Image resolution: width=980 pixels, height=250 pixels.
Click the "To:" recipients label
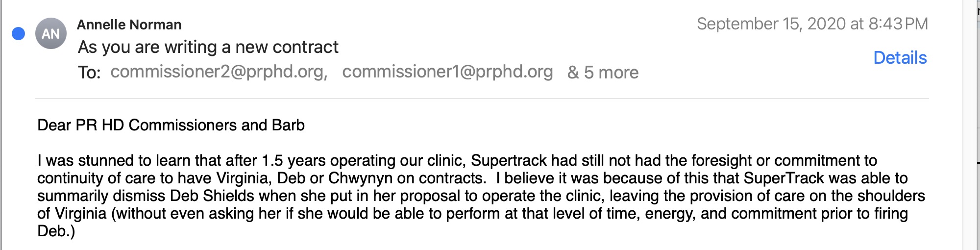point(89,73)
